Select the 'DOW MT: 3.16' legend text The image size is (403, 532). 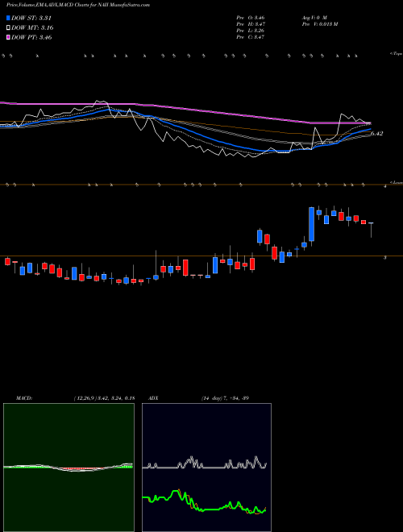click(x=32, y=27)
